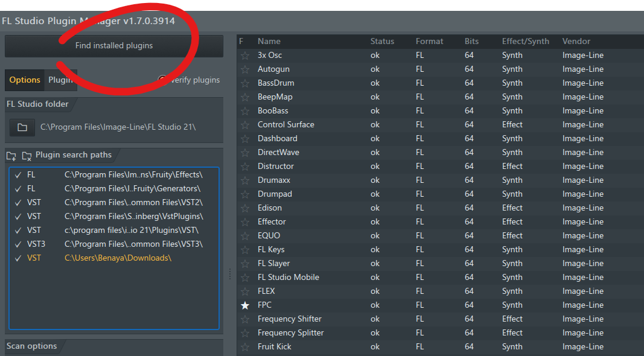Select the Control Surface plugin name
This screenshot has width=644, height=356.
tap(285, 124)
